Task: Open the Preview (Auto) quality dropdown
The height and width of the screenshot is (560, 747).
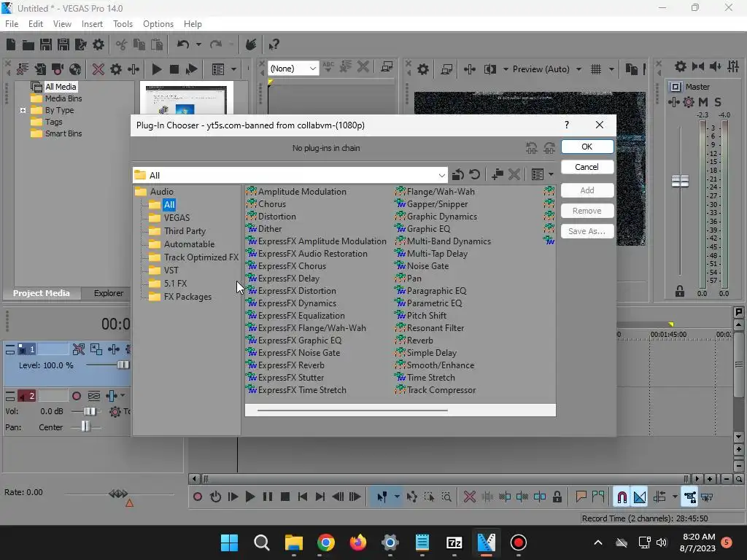Action: point(578,69)
